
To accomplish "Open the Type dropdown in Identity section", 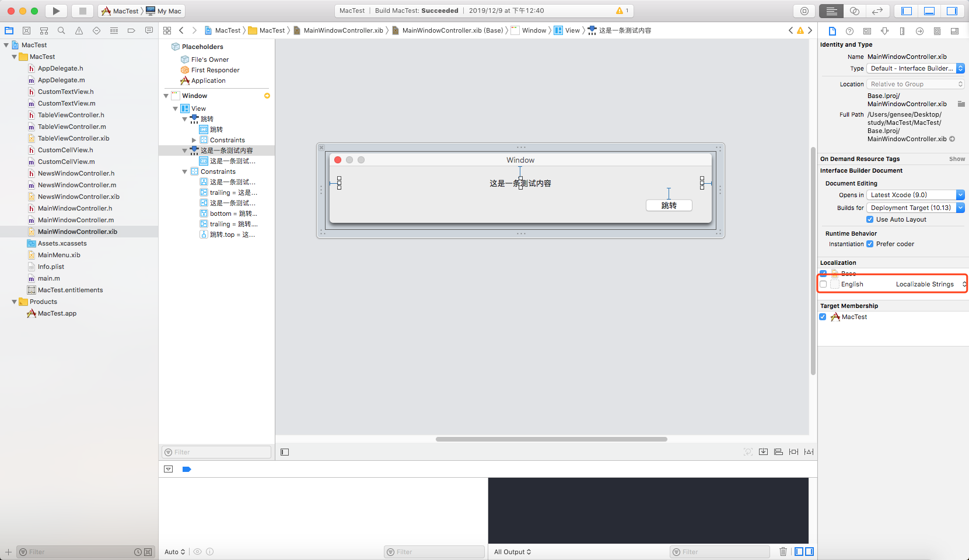I will [915, 68].
